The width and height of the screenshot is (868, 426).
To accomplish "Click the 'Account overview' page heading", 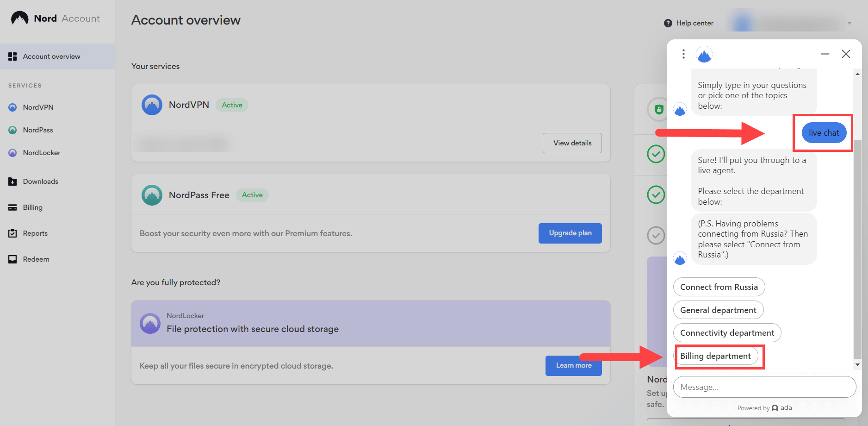I will (x=186, y=20).
